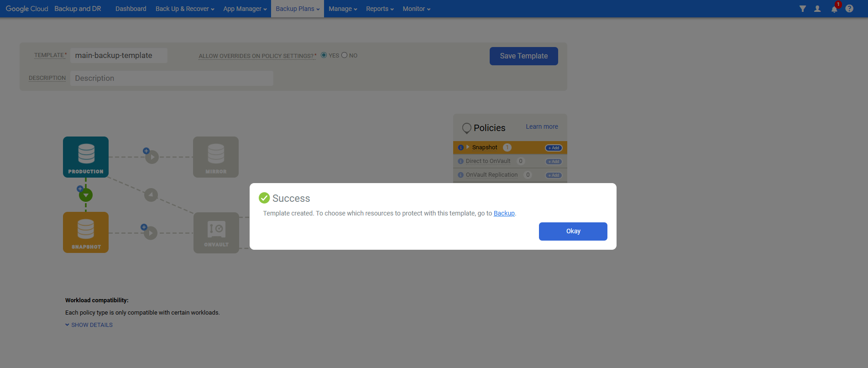Expand SHOW DETAILS for workload compatibility
This screenshot has height=368, width=868.
89,325
